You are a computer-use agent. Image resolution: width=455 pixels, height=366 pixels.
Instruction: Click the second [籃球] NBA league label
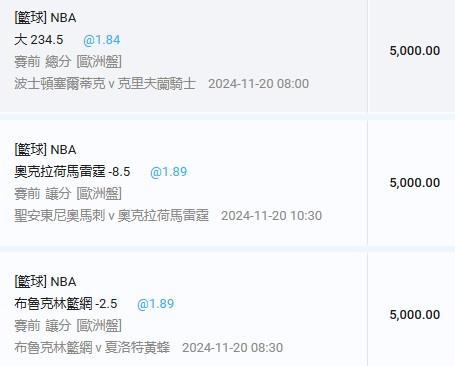point(45,150)
